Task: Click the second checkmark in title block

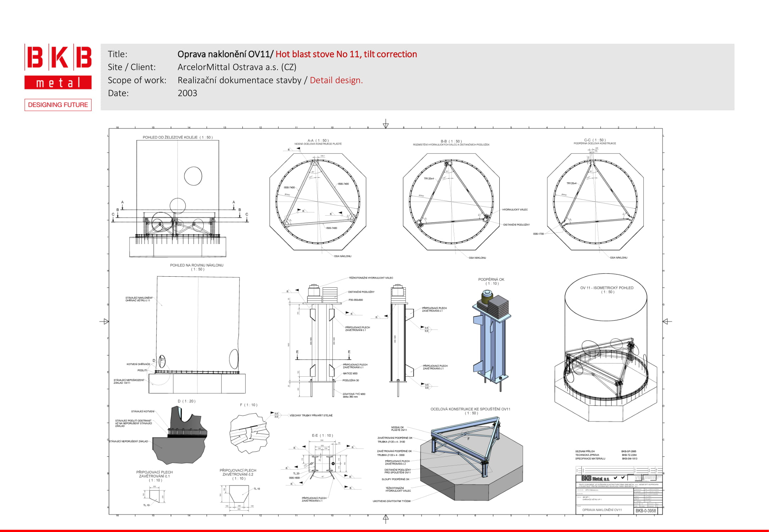Action: [x=623, y=477]
